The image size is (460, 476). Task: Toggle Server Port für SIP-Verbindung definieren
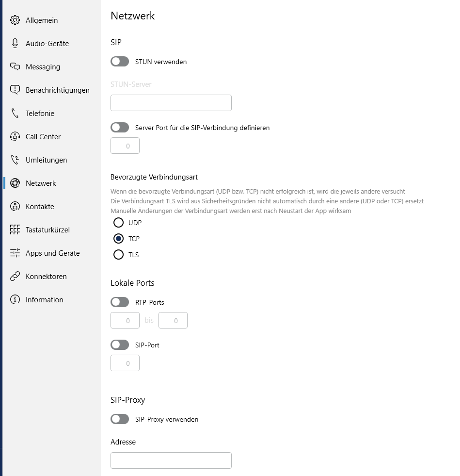(120, 128)
